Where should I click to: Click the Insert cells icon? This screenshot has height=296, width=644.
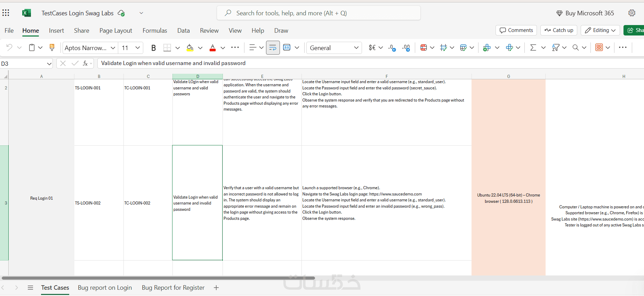[x=487, y=48]
